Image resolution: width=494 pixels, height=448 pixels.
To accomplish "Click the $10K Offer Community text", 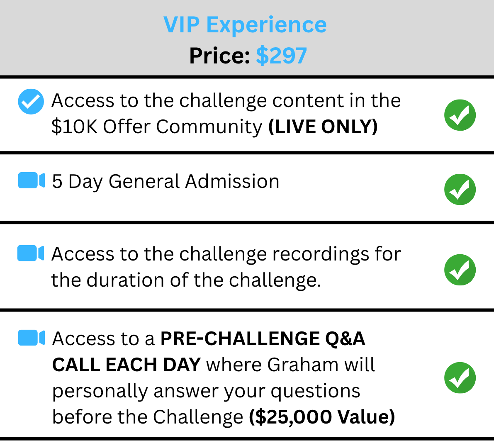I will 157,127.
